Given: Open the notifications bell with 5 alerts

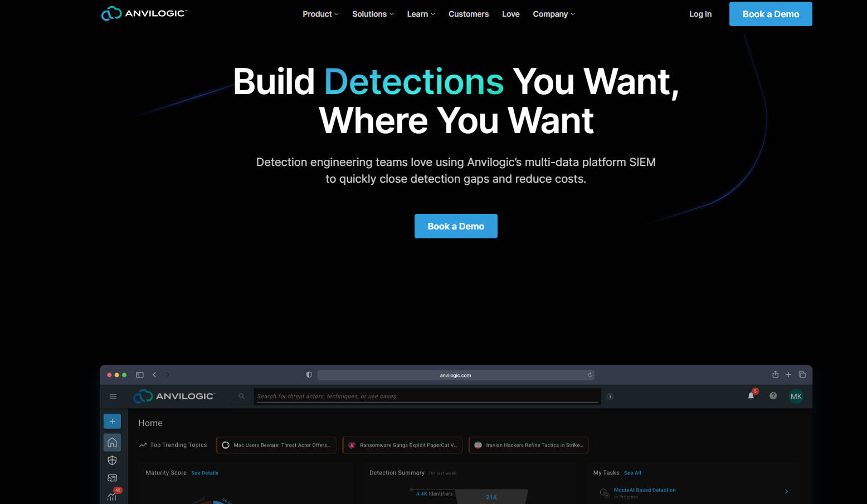Looking at the screenshot, I should (751, 396).
